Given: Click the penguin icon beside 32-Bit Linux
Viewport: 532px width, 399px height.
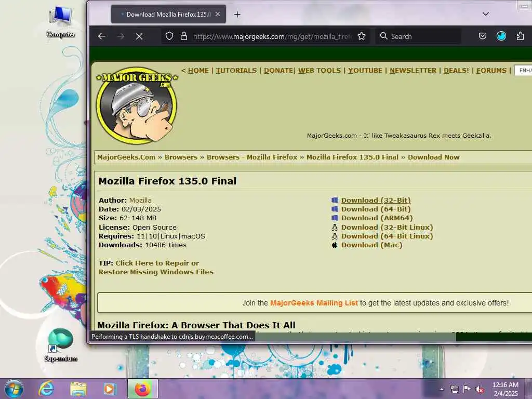Looking at the screenshot, I should tap(335, 227).
